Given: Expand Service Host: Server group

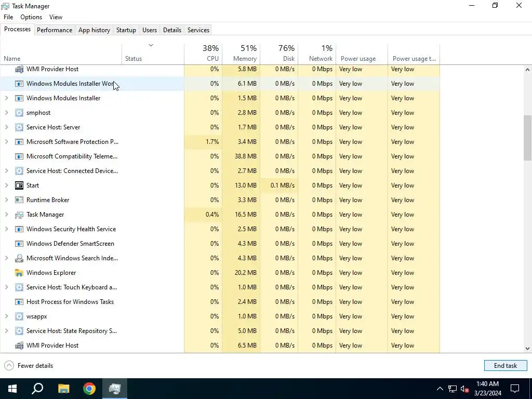Looking at the screenshot, I should [6, 127].
